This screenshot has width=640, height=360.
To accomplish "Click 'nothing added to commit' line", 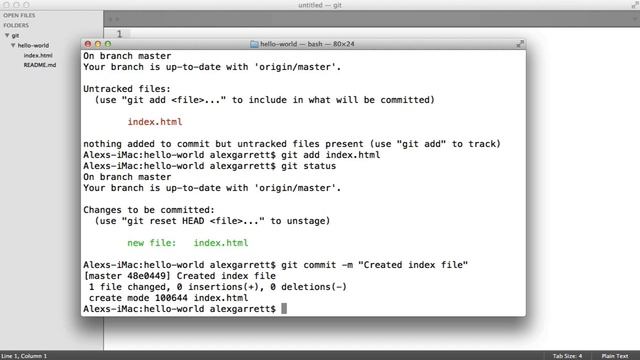I will pyautogui.click(x=292, y=144).
